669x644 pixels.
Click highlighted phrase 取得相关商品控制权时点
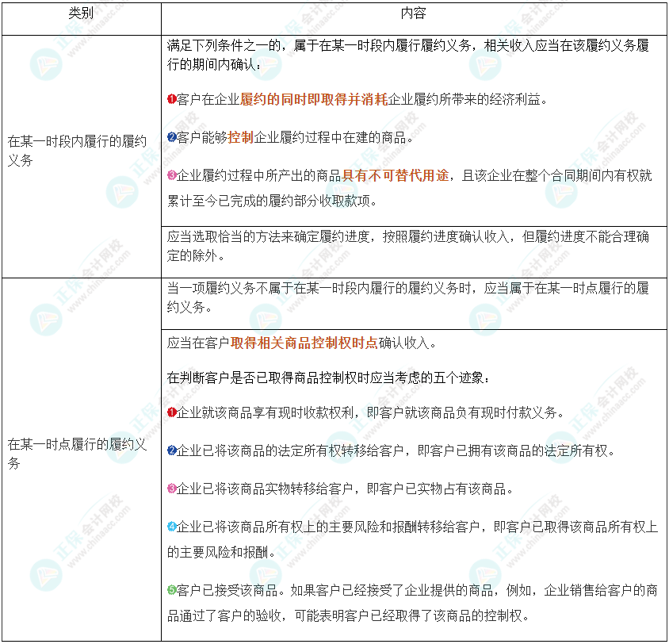304,343
